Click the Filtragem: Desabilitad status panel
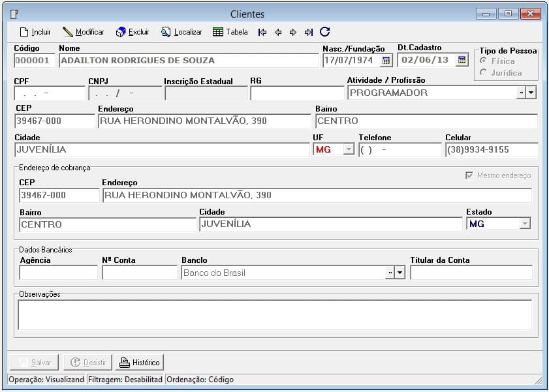 coord(125,380)
